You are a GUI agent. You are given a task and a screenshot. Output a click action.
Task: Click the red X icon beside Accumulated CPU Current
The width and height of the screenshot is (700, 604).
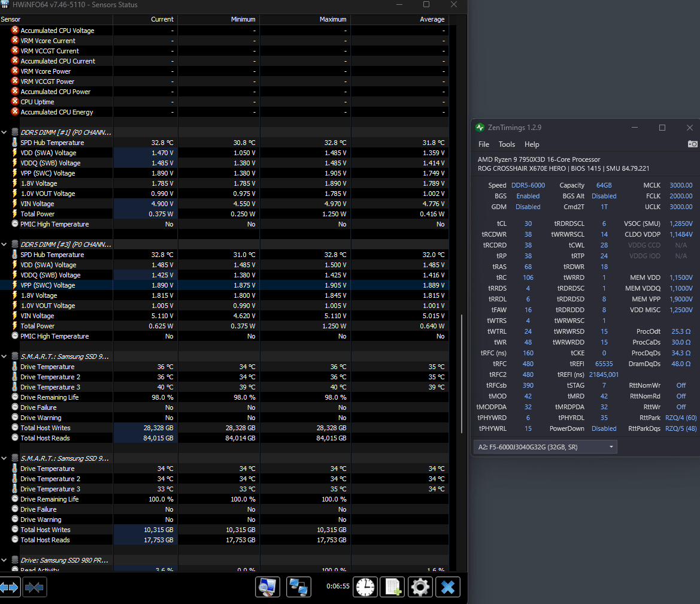[15, 61]
